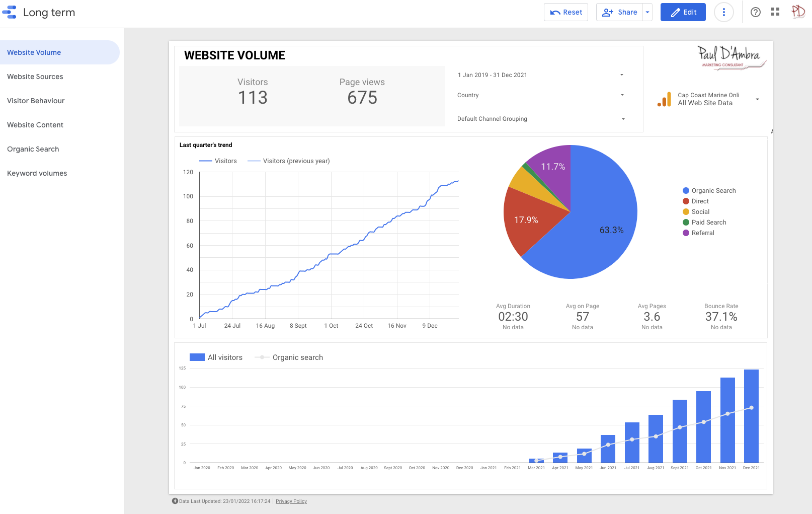The image size is (812, 514).
Task: Open the help question mark icon
Action: 756,12
